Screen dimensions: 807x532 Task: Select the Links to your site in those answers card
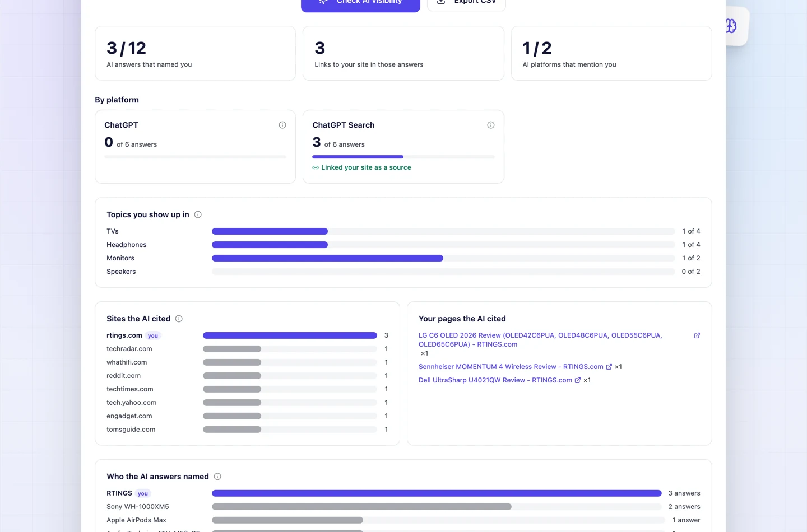(x=403, y=53)
